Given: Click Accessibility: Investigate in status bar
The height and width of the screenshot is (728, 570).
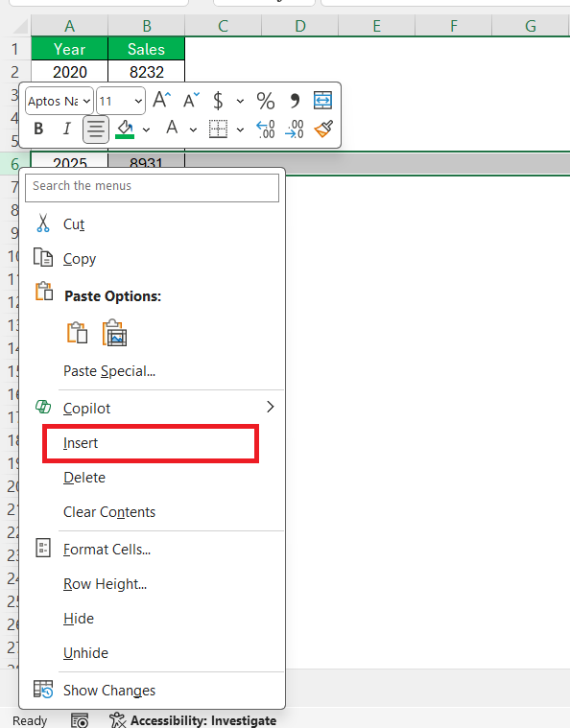Looking at the screenshot, I should [193, 720].
